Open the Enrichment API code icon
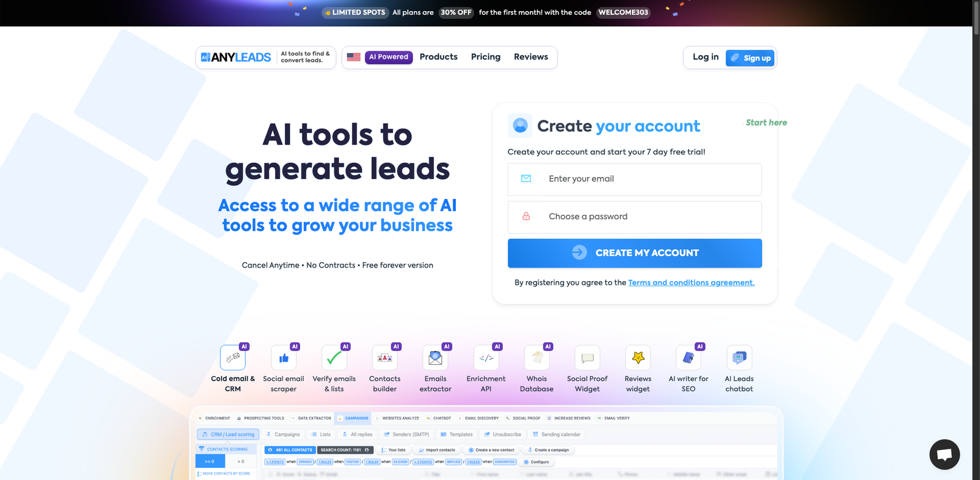The width and height of the screenshot is (980, 480). click(486, 358)
